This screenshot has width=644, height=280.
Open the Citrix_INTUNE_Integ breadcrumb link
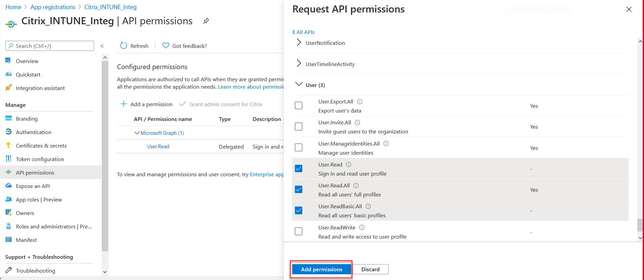(111, 7)
